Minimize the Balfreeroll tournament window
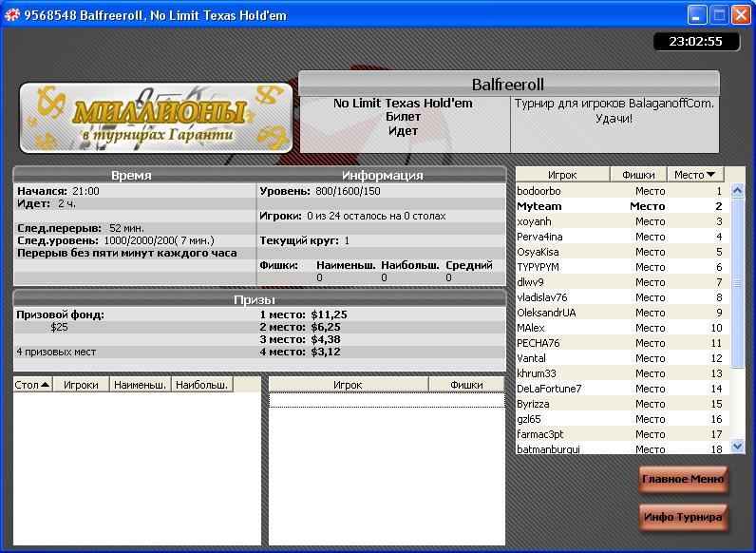This screenshot has height=553, width=756. (696, 15)
